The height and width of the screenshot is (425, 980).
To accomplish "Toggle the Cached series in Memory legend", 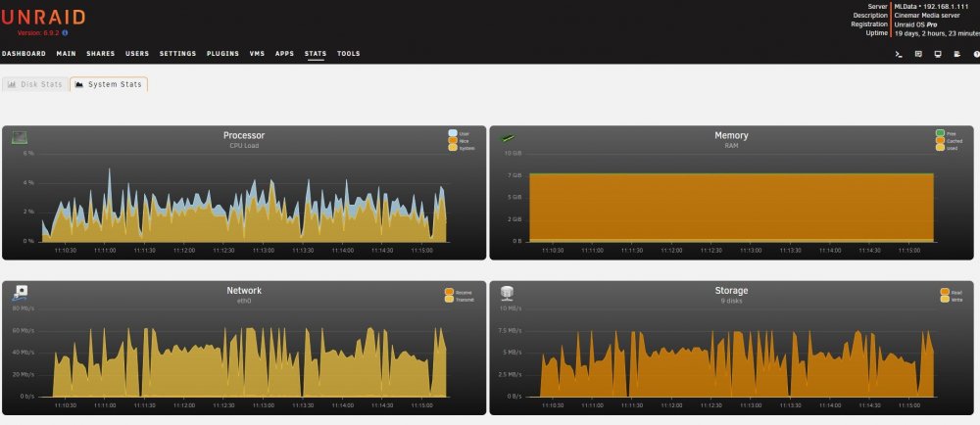I will pyautogui.click(x=948, y=141).
